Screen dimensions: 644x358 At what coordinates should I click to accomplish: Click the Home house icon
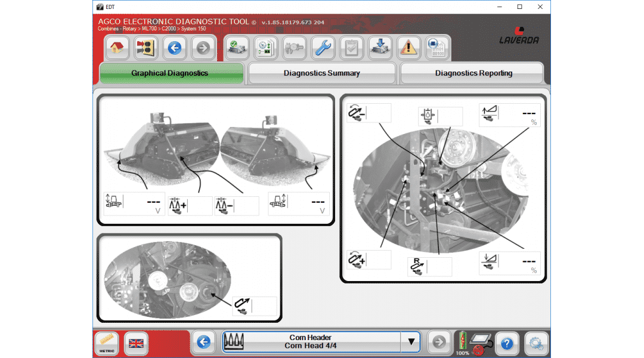117,47
